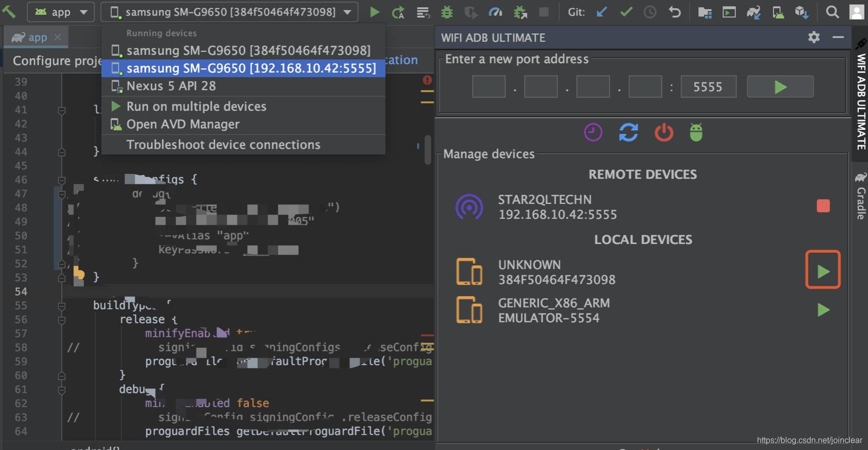Run the app with the toolbar play button
Viewport: 868px width, 450px height.
375,12
